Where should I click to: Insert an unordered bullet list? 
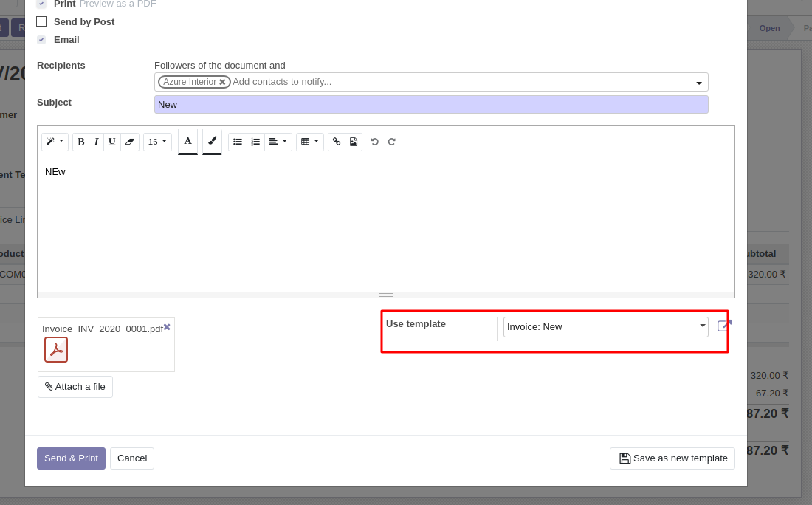[237, 142]
